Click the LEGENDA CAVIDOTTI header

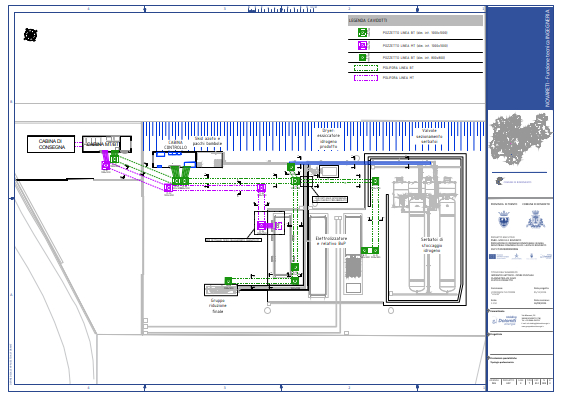pos(415,20)
